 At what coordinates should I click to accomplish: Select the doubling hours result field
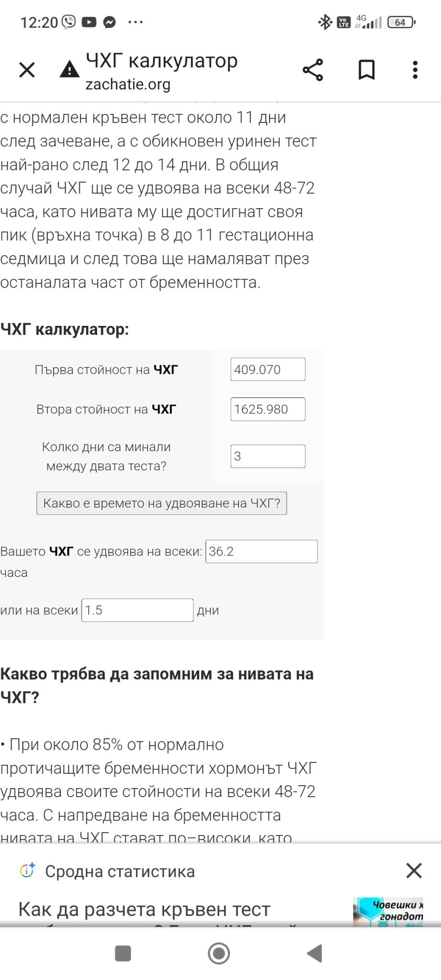[x=261, y=551]
